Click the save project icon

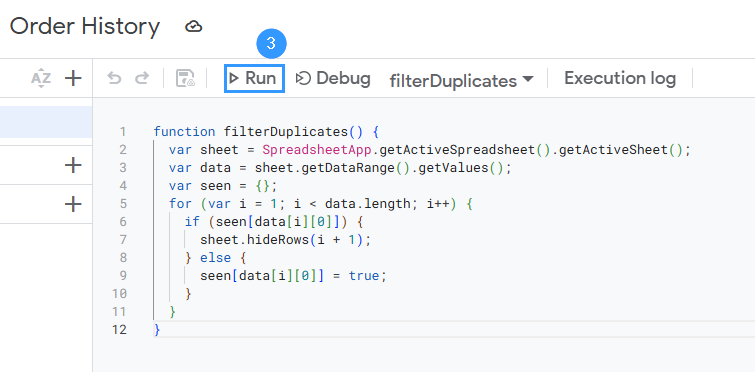tap(185, 78)
